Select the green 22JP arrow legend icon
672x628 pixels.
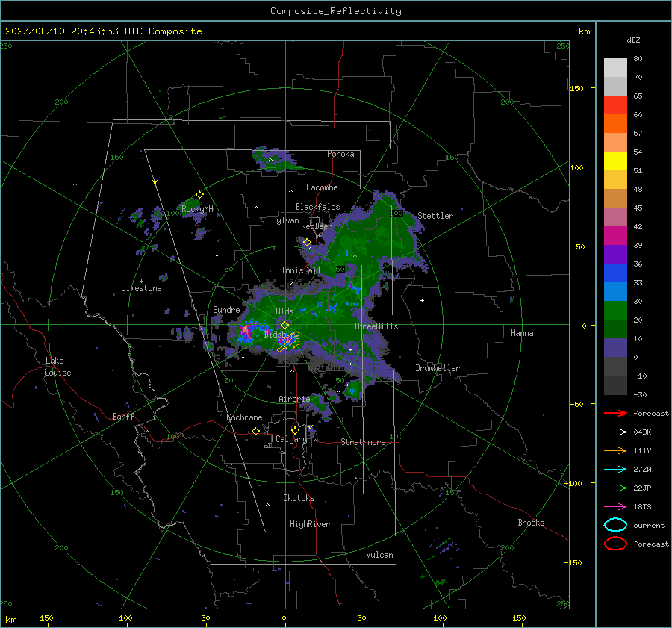[x=615, y=488]
